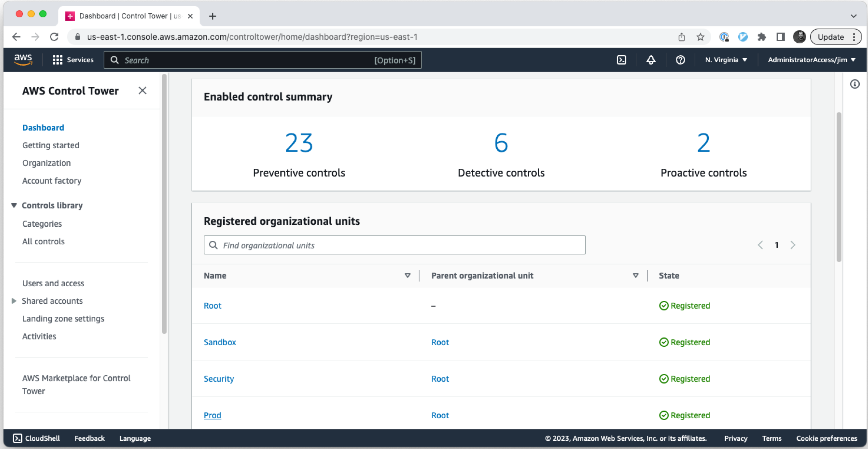Go to next page of organizational units
868x449 pixels.
(x=793, y=245)
